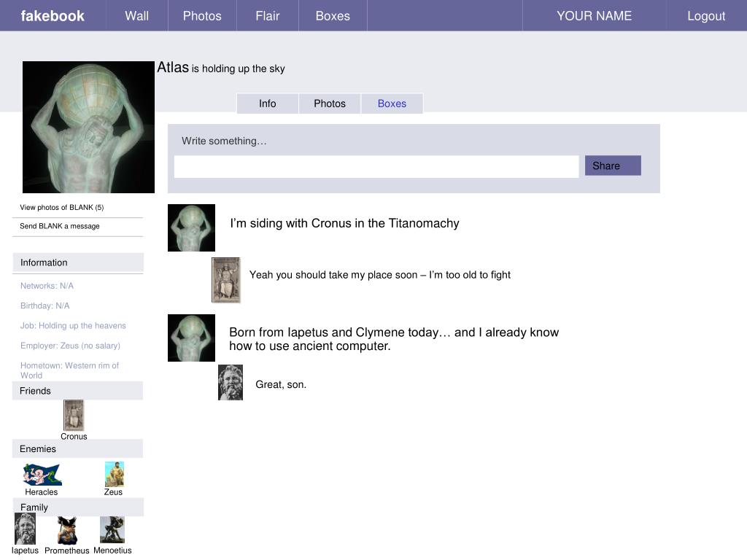Image resolution: width=747 pixels, height=560 pixels.
Task: Click the Zeus enemy thumbnail
Action: pos(115,474)
